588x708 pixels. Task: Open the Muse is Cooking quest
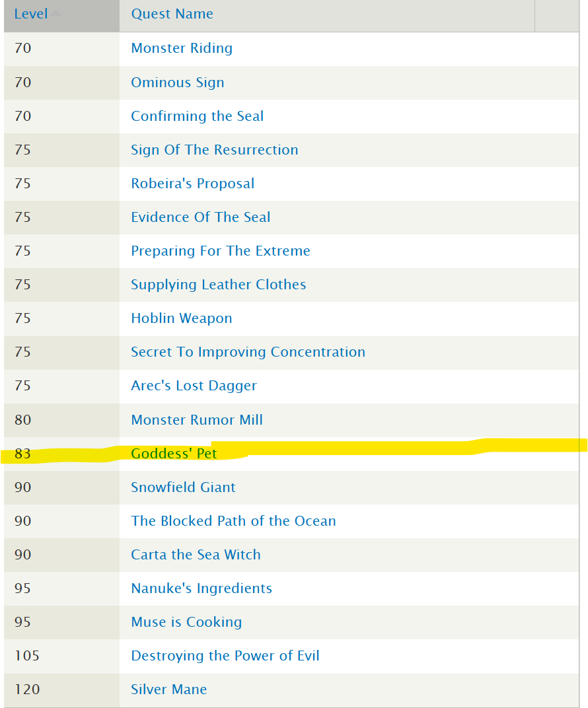(186, 622)
